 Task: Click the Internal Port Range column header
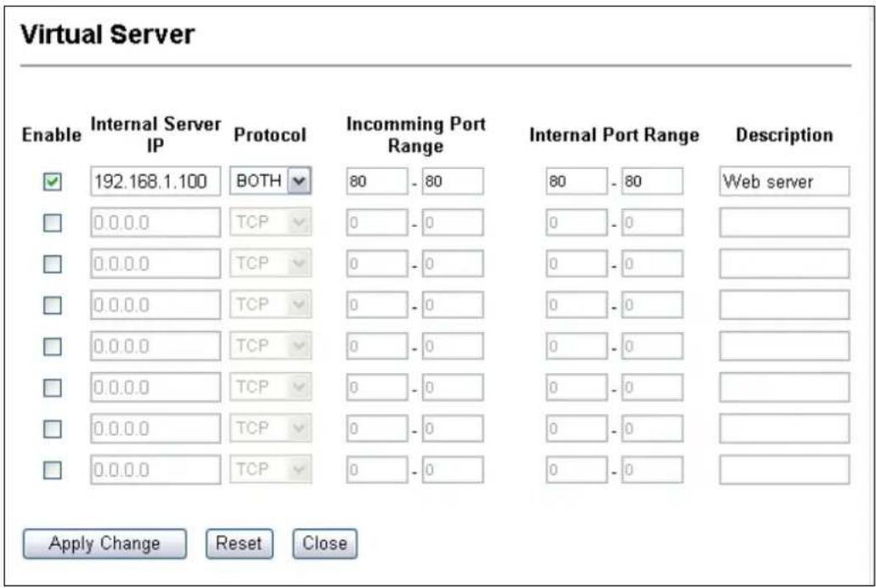tap(614, 135)
